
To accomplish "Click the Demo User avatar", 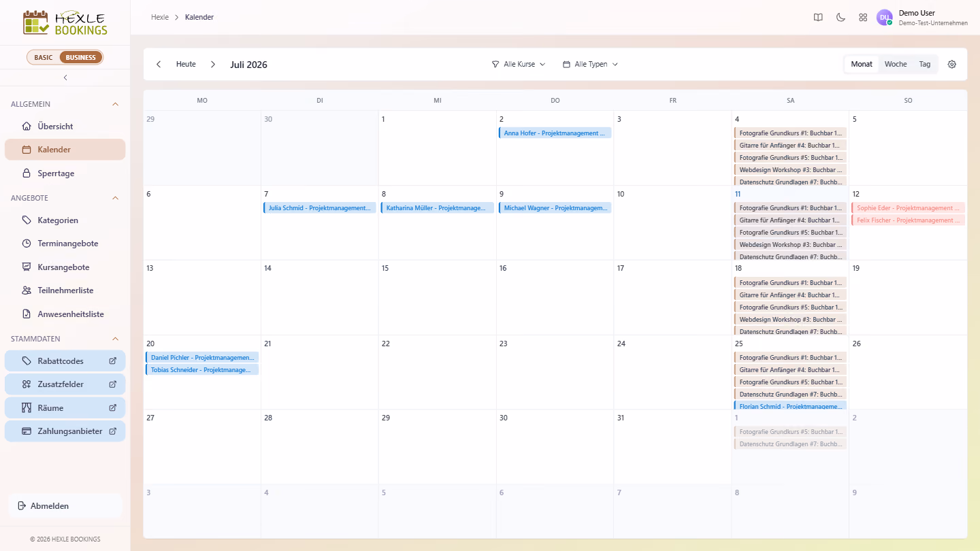I will (884, 18).
